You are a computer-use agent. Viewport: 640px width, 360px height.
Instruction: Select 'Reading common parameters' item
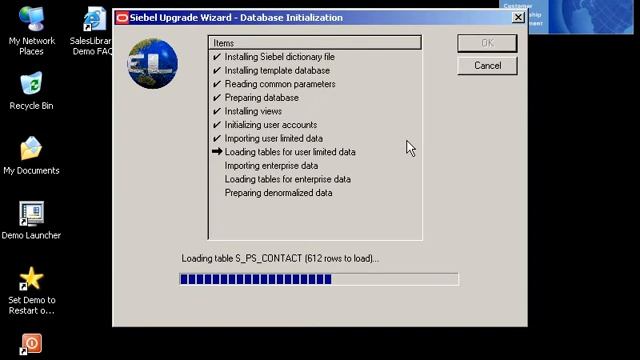coord(280,84)
